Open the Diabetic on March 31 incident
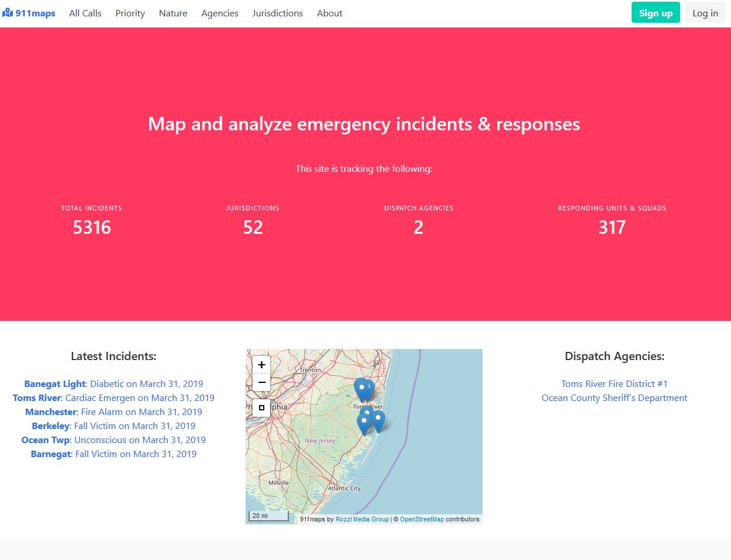Viewport: 731px width, 560px height. coord(147,384)
